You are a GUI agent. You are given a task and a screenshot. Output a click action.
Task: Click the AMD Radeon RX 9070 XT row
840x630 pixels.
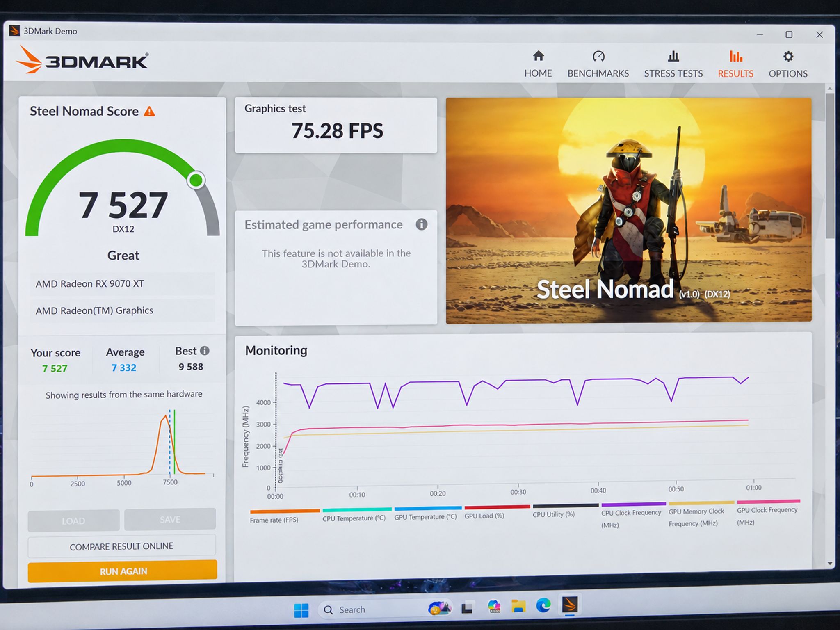coord(122,284)
